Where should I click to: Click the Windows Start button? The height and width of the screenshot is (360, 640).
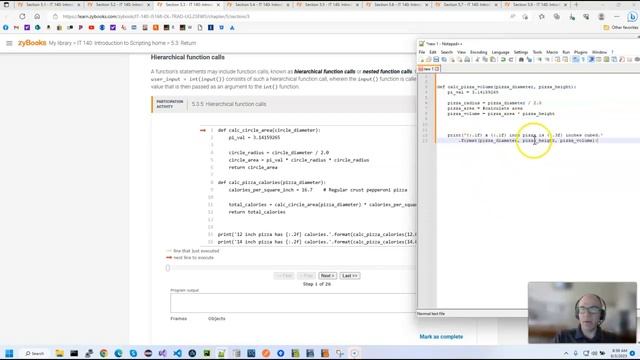point(9,353)
